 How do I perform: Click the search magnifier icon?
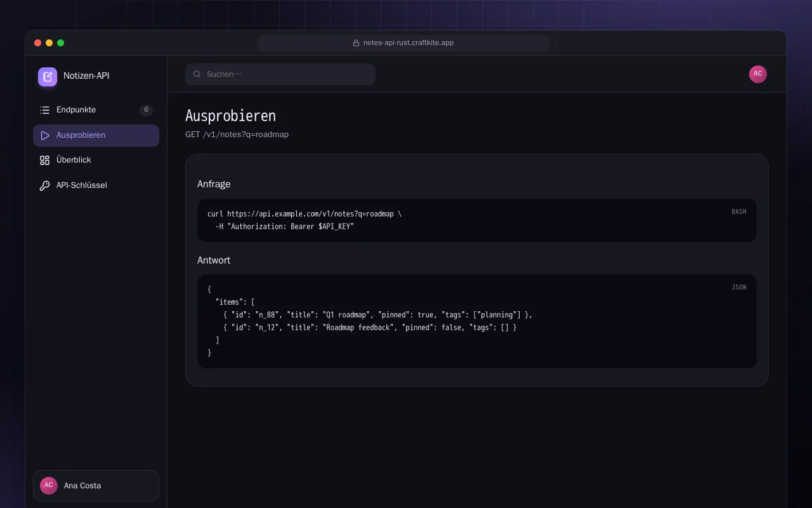(197, 74)
